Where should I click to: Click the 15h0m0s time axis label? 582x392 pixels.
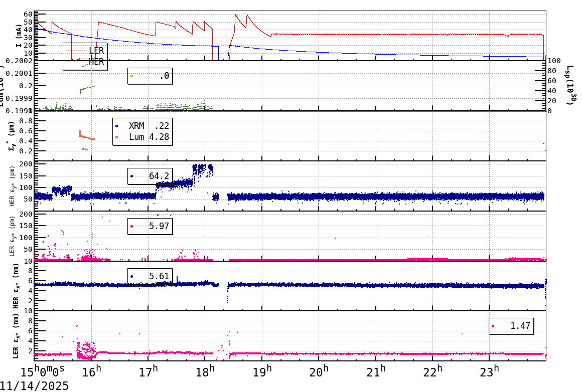pos(42,371)
